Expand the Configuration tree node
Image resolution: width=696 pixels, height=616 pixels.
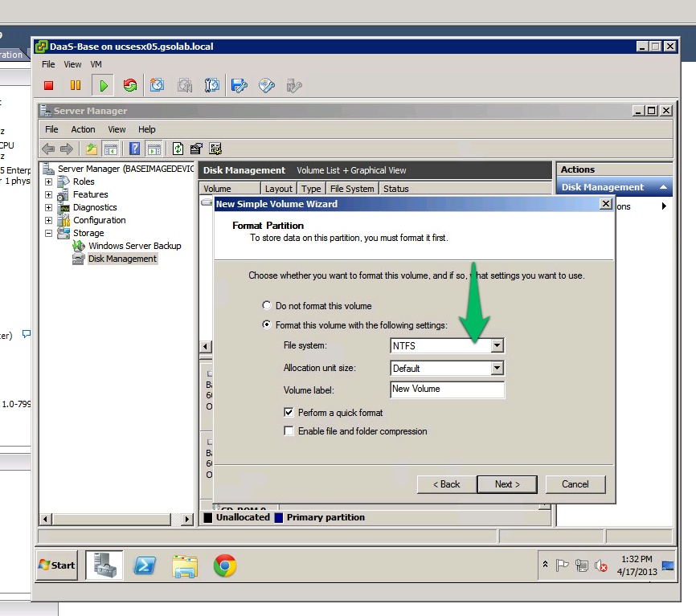pos(49,220)
